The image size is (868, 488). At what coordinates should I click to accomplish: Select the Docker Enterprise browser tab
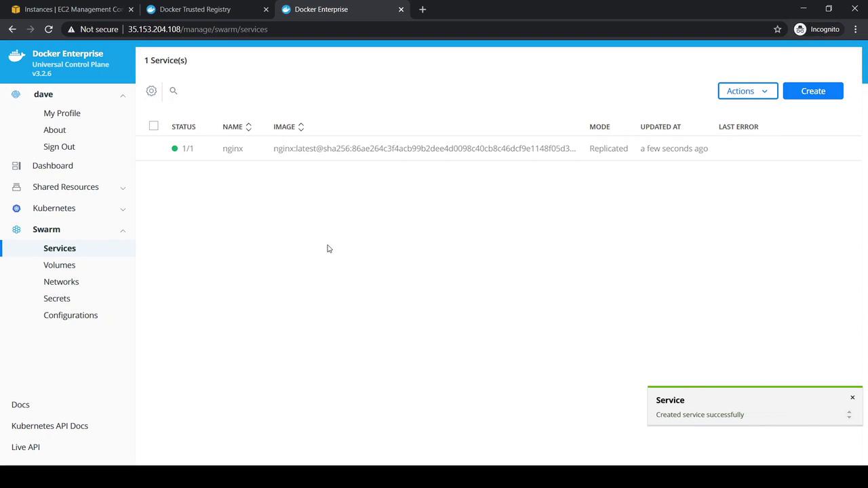click(342, 9)
